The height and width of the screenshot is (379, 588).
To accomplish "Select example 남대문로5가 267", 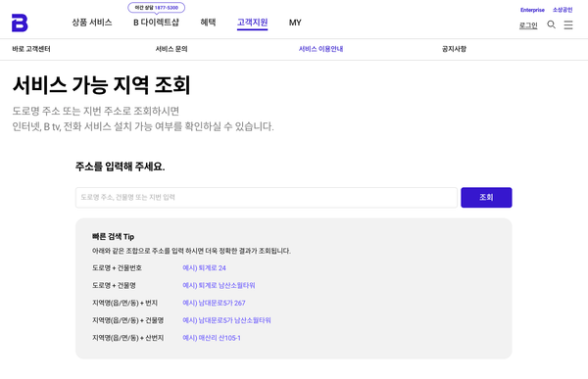I will point(214,303).
